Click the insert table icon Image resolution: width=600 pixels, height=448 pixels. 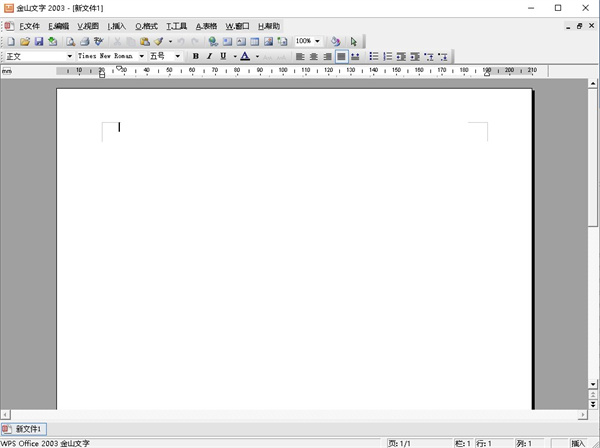255,41
